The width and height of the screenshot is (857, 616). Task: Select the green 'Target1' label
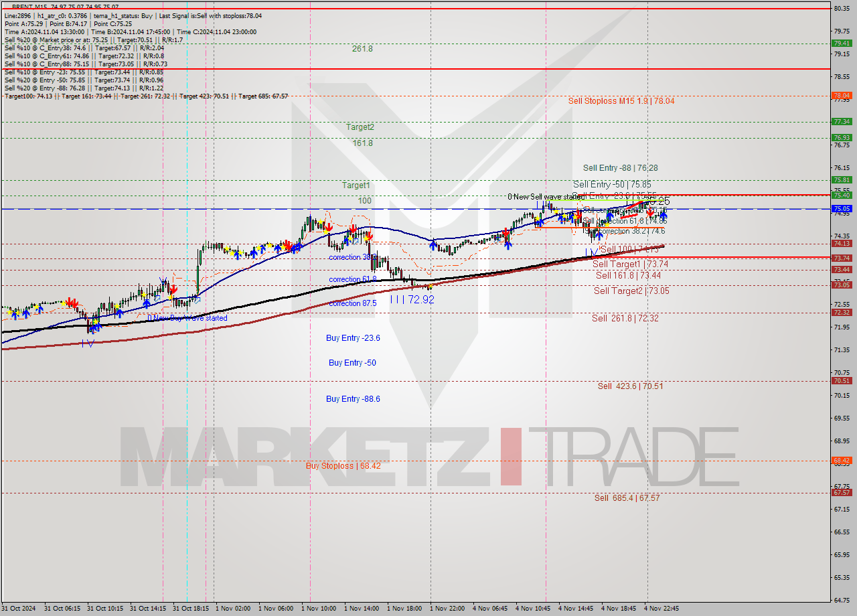click(x=356, y=185)
